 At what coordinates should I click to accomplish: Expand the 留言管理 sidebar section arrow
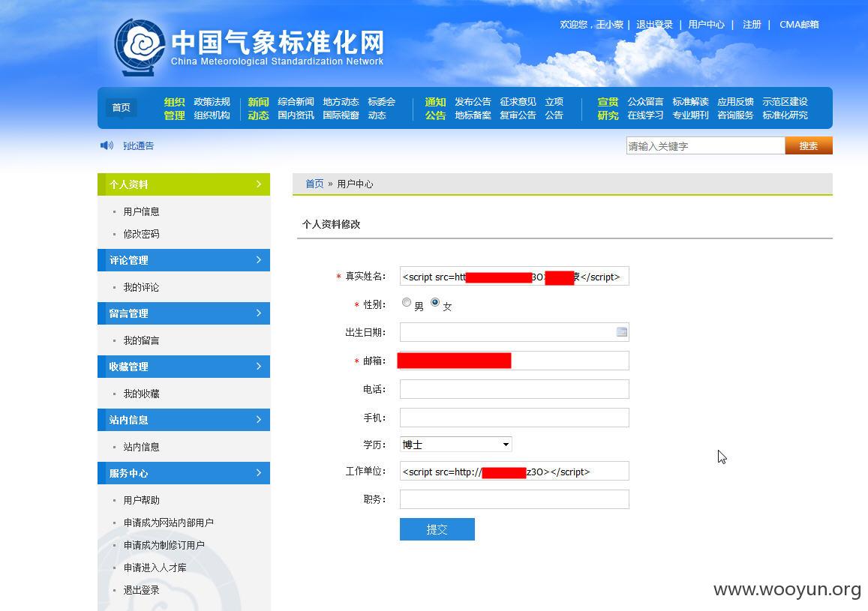[x=259, y=313]
